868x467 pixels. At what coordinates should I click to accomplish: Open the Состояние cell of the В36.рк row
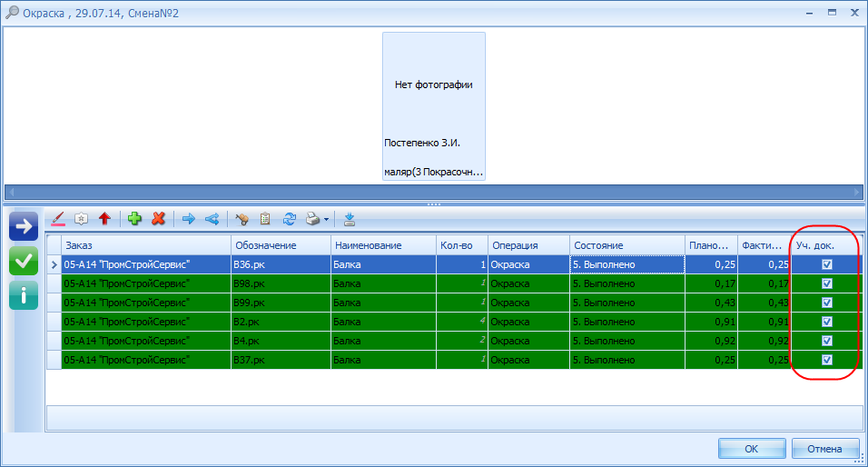[626, 264]
